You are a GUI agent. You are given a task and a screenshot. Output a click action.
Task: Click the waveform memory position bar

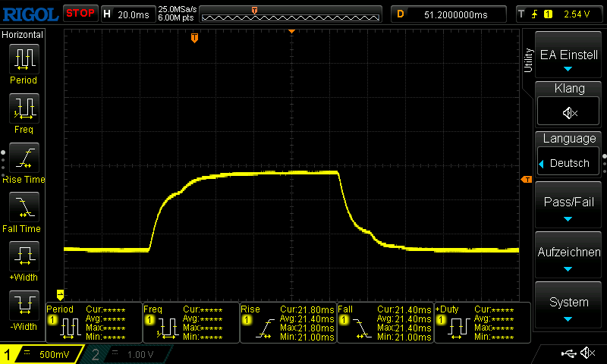(292, 13)
